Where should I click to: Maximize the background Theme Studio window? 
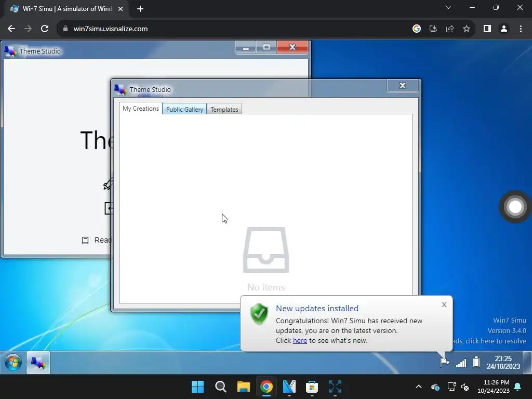(267, 47)
